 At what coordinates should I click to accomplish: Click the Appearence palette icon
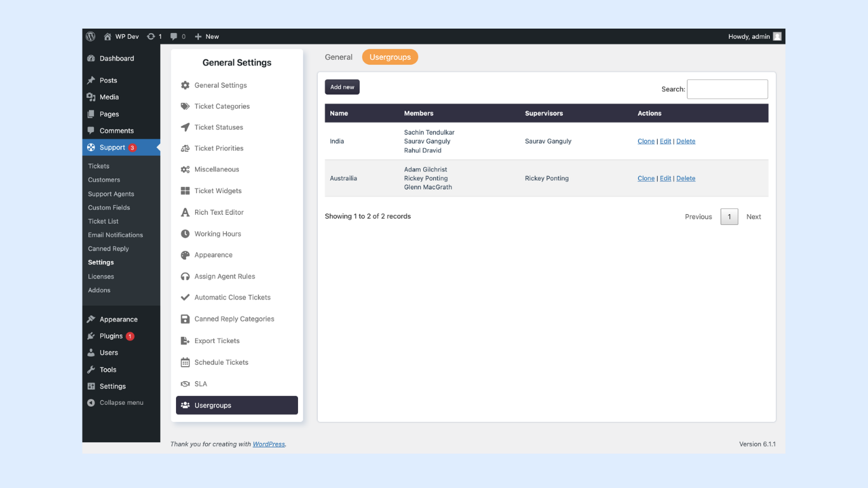(x=185, y=255)
